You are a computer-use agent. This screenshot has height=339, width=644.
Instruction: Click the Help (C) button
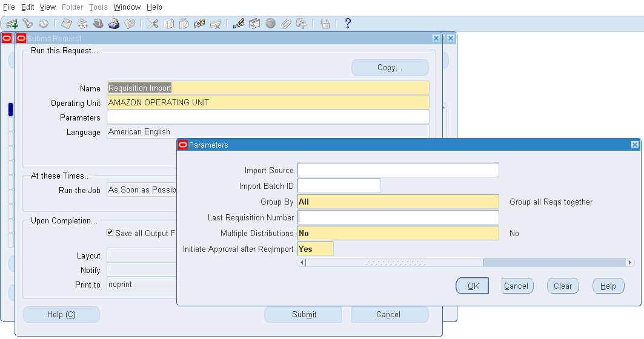coord(61,314)
